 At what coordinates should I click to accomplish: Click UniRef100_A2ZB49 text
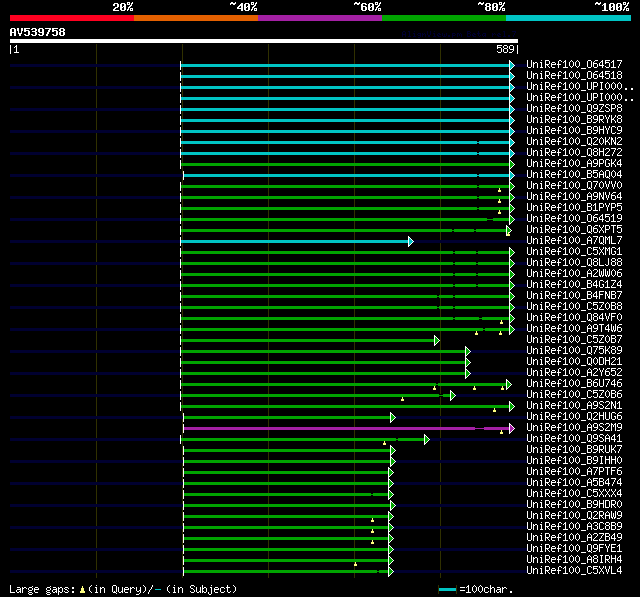tap(574, 538)
